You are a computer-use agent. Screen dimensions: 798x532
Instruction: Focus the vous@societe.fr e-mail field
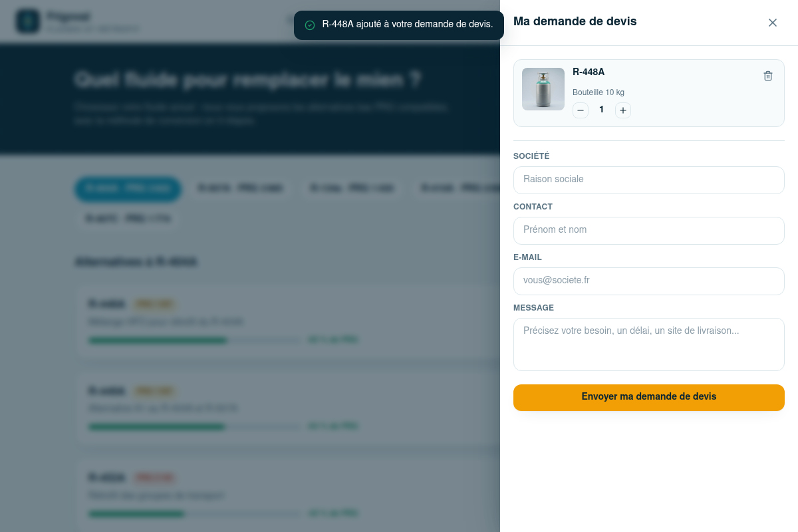click(649, 281)
